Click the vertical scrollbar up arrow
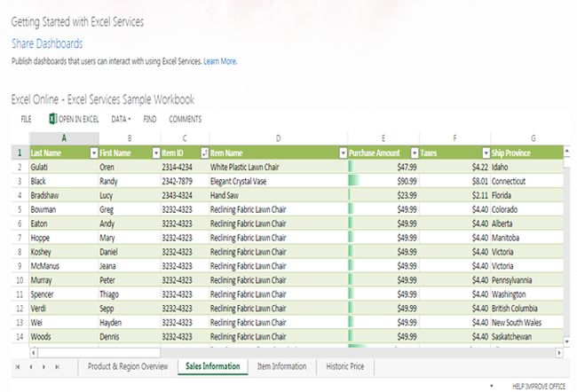The height and width of the screenshot is (392, 577). pos(567,150)
